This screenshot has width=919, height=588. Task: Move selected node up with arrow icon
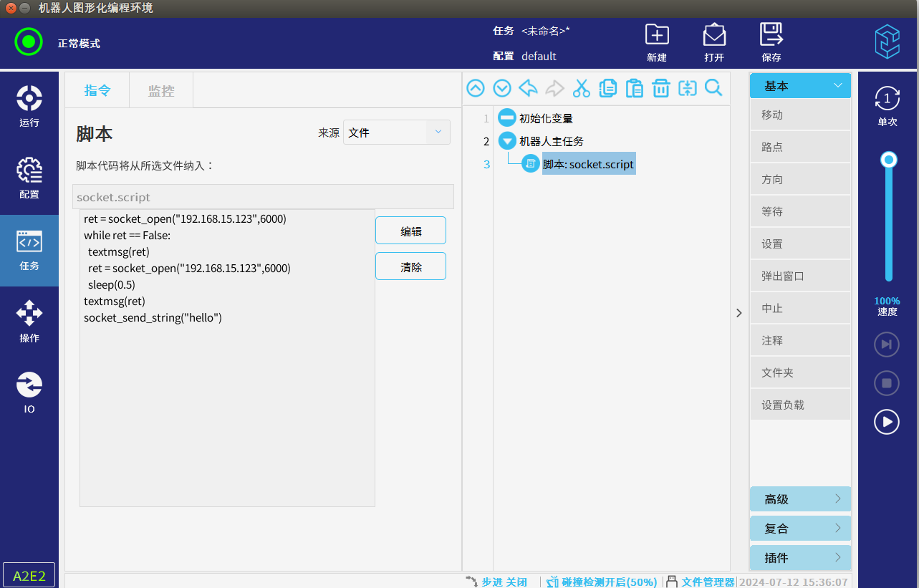click(476, 88)
